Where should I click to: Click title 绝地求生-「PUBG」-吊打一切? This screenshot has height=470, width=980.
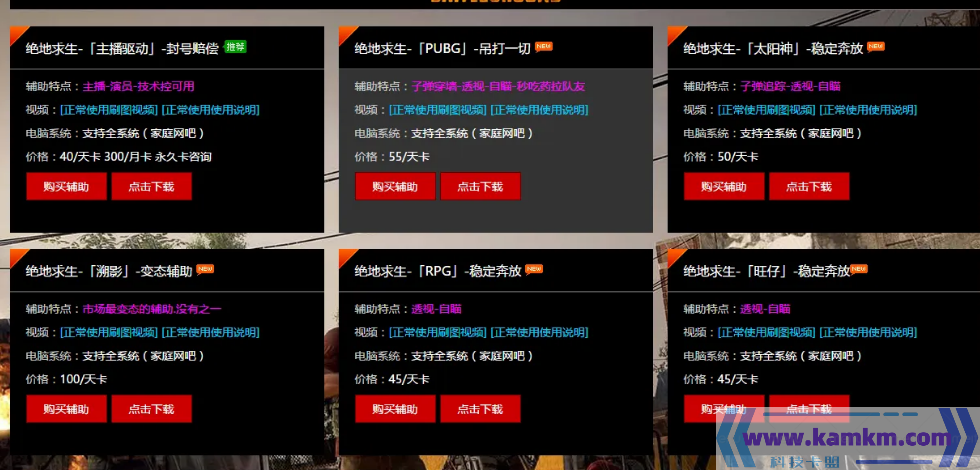click(x=442, y=49)
